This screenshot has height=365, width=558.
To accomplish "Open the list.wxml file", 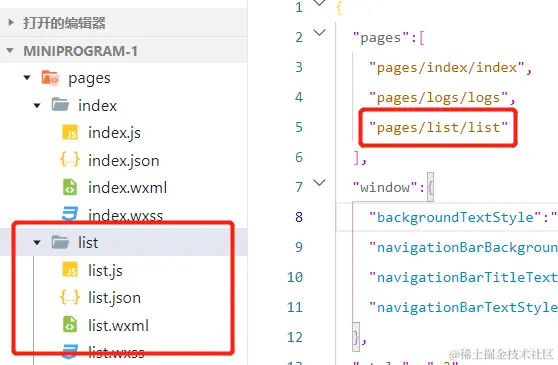I will [x=118, y=325].
